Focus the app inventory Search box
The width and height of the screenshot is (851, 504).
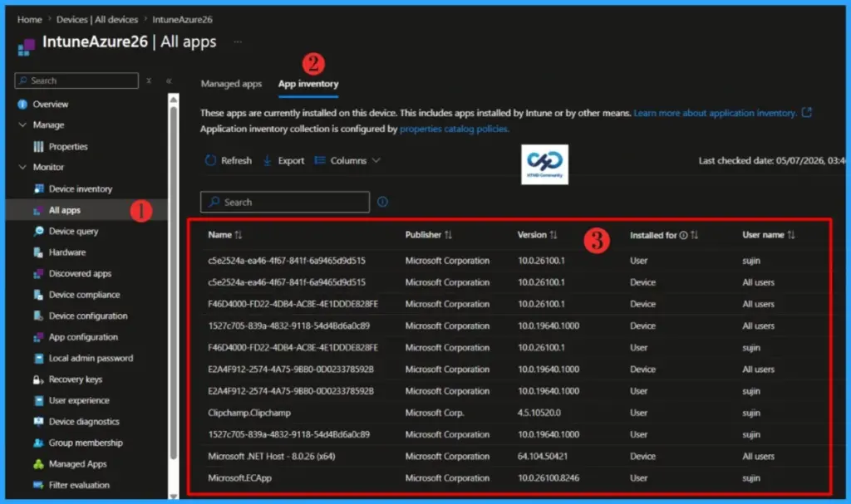[x=285, y=202]
